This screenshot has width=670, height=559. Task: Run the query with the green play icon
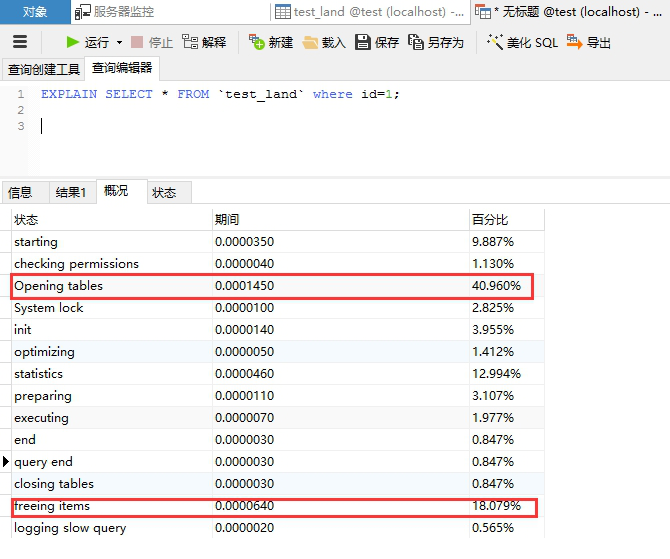pyautogui.click(x=73, y=42)
